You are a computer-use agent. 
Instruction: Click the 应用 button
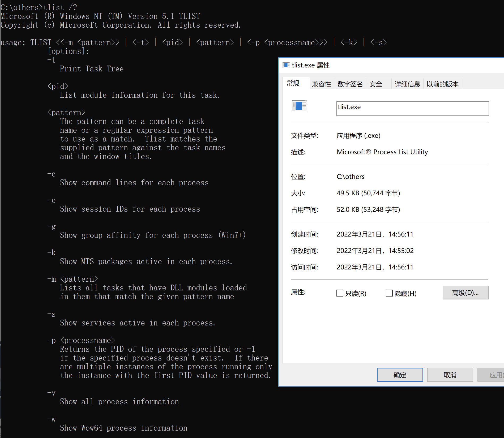(491, 375)
